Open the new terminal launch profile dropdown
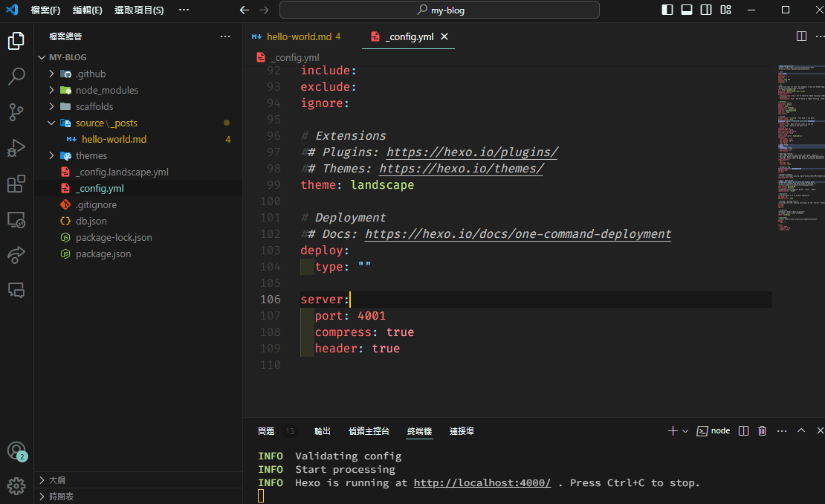The image size is (825, 504). click(x=685, y=431)
